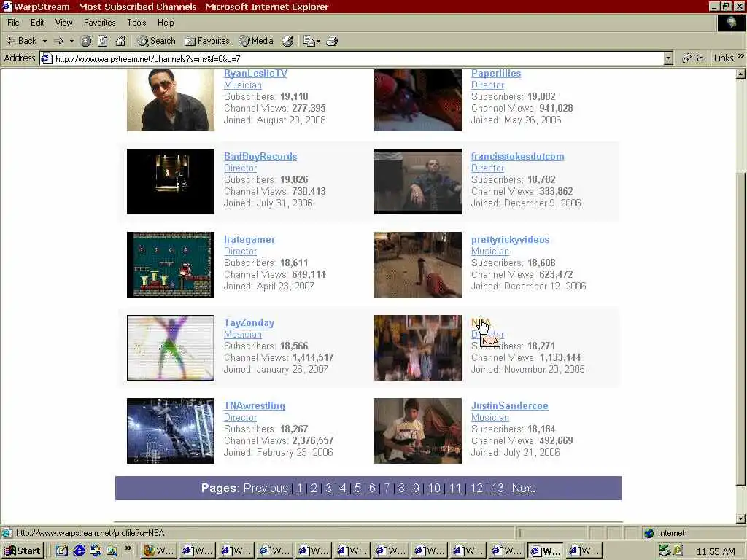Viewport: 747px width, 560px height.
Task: Click the scrollbar down arrow
Action: tap(741, 518)
